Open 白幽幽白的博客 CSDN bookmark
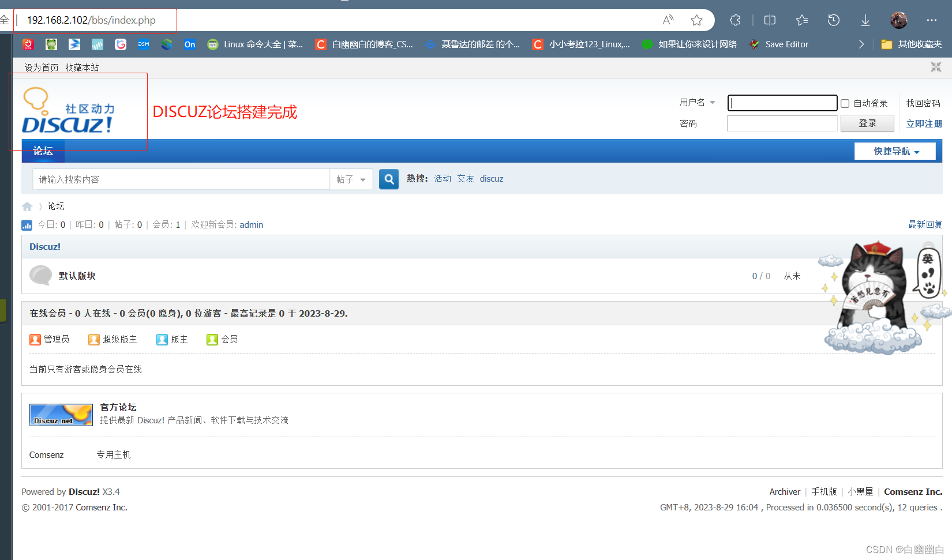 pyautogui.click(x=364, y=44)
